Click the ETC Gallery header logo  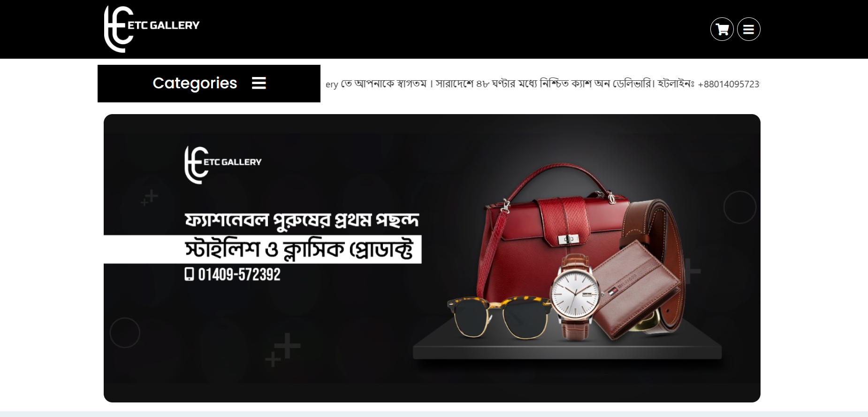(152, 29)
